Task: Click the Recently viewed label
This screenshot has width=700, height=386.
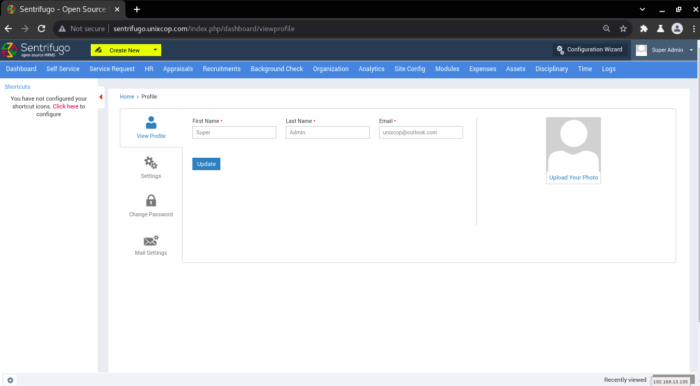Action: pos(625,380)
